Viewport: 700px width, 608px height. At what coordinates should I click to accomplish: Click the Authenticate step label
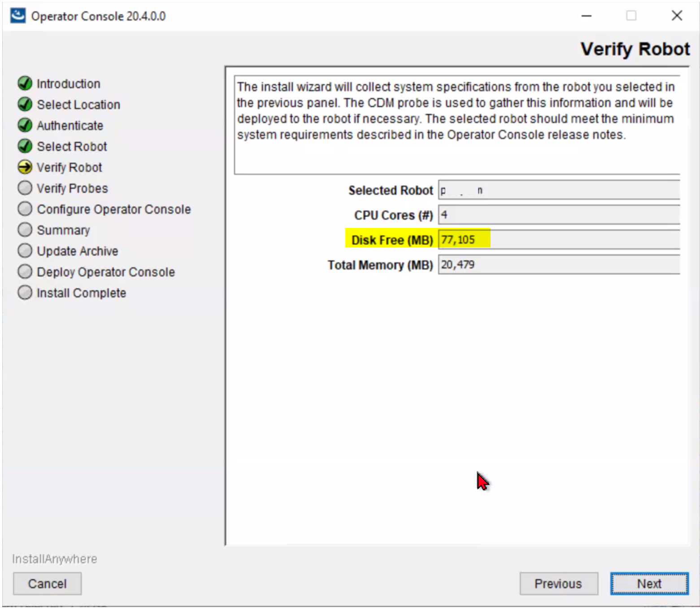click(x=70, y=126)
